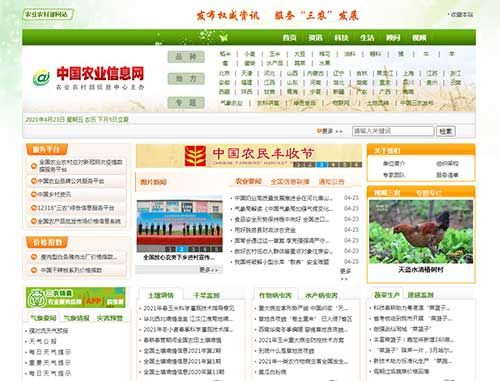This screenshot has height=381, width=500.
Task: Open 顾问 in the green navigation bar
Action: [x=393, y=38]
